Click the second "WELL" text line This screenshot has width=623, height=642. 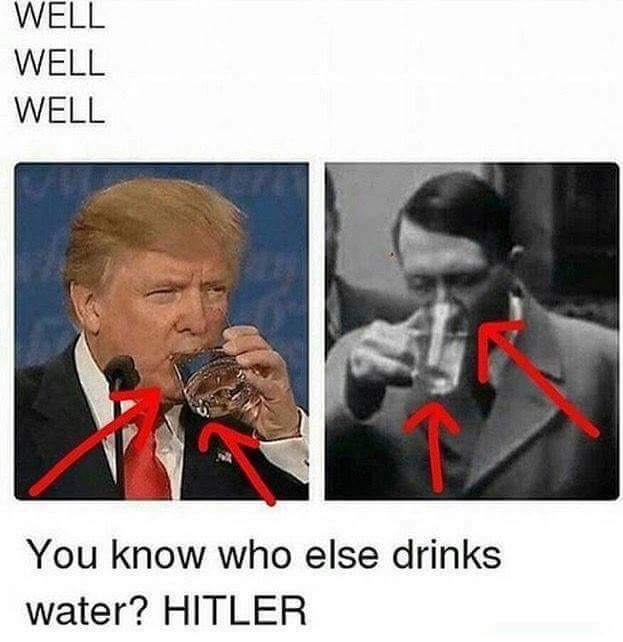coord(60,63)
